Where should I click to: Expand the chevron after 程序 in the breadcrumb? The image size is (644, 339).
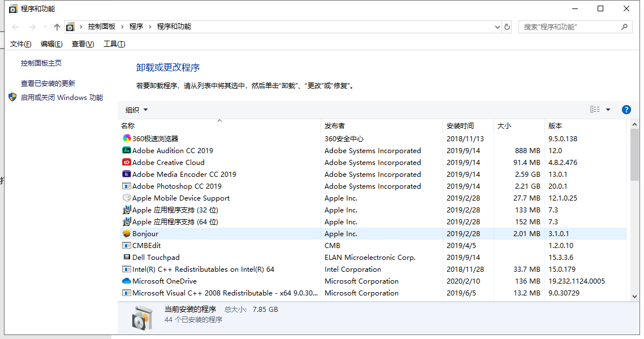click(150, 27)
